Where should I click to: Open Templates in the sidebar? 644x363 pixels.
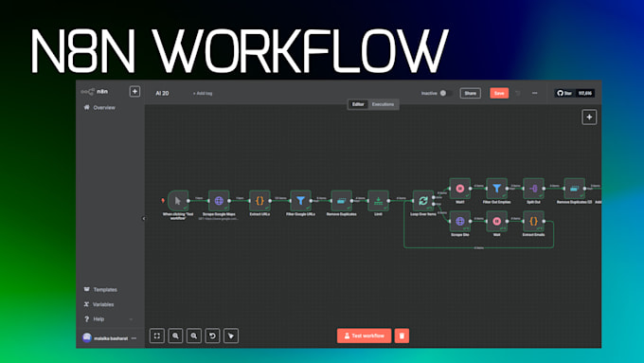(x=100, y=289)
